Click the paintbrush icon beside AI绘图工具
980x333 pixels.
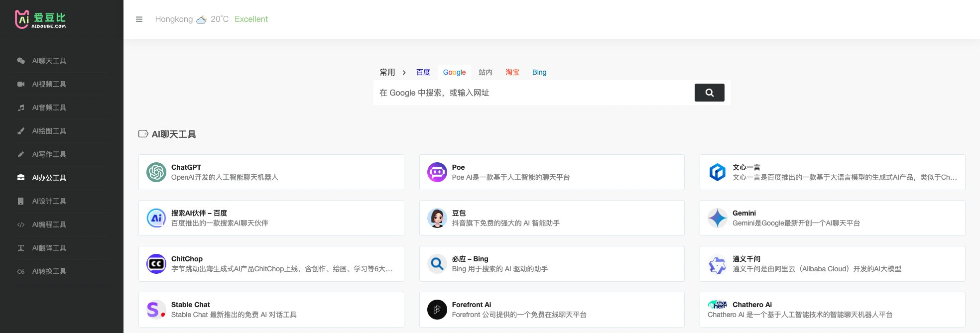point(21,131)
